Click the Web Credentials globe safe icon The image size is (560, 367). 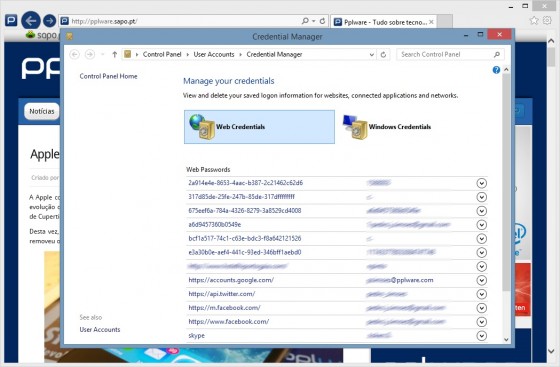[202, 126]
